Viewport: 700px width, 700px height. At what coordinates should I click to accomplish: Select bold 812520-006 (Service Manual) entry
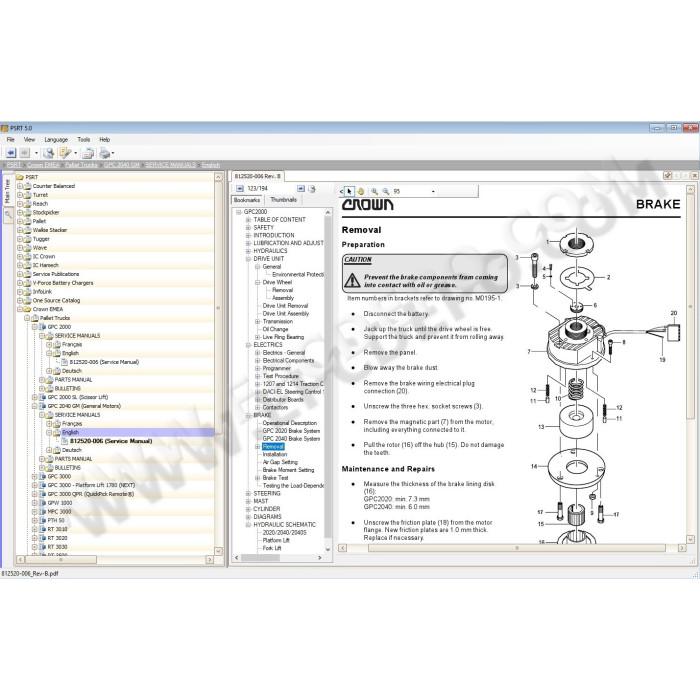click(111, 442)
